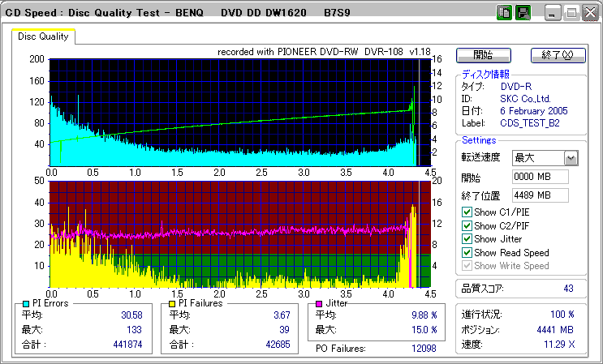The width and height of the screenshot is (603, 364).
Task: Click the Jitter average 9.88 %
Action: (424, 315)
